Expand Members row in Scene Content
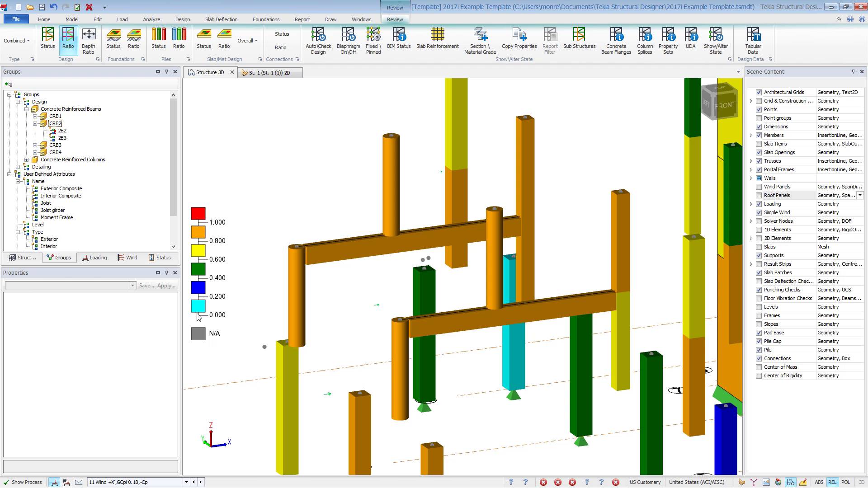868x488 pixels. coord(751,135)
